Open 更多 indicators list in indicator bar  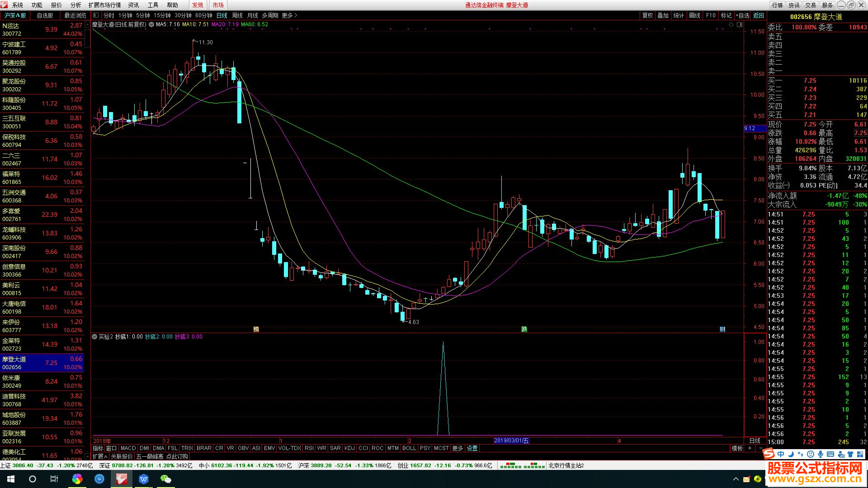click(x=458, y=448)
